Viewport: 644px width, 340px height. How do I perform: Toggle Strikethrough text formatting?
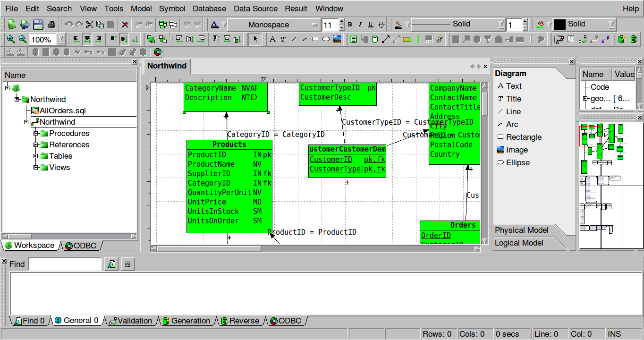(381, 25)
